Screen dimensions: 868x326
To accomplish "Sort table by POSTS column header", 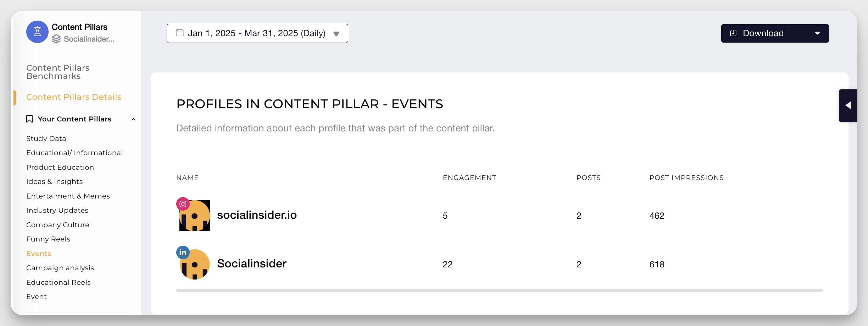I will click(589, 178).
